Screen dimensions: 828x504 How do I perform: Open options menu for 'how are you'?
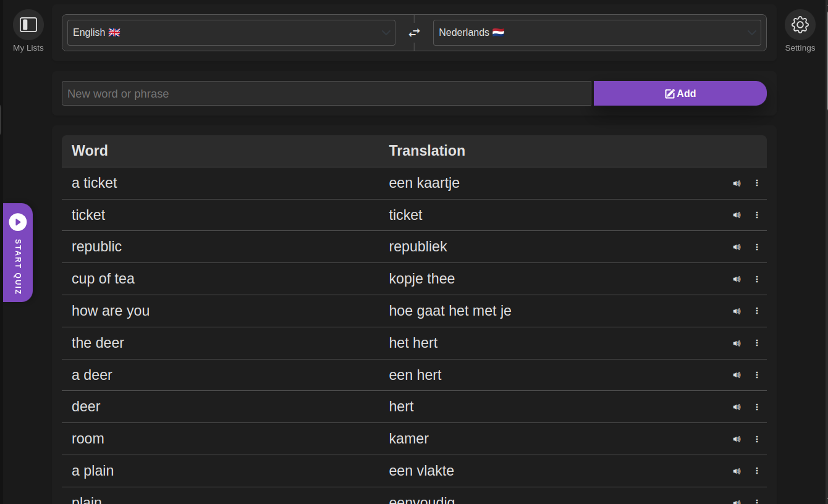757,311
